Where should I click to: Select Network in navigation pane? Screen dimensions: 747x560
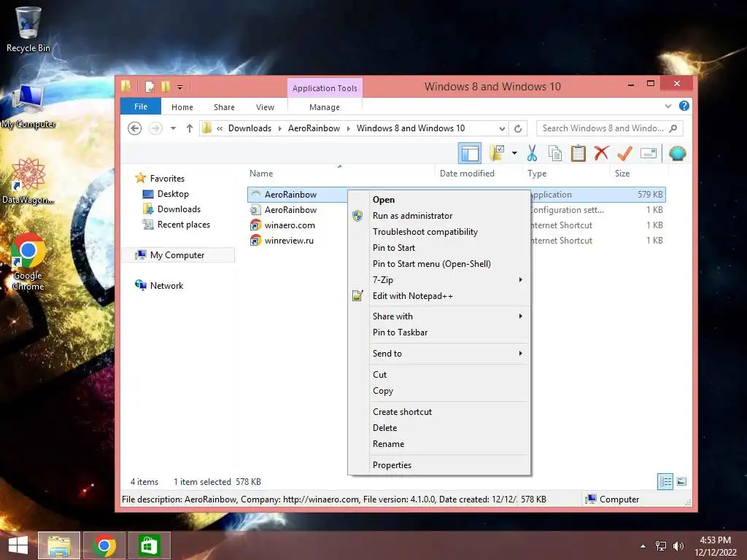point(166,286)
